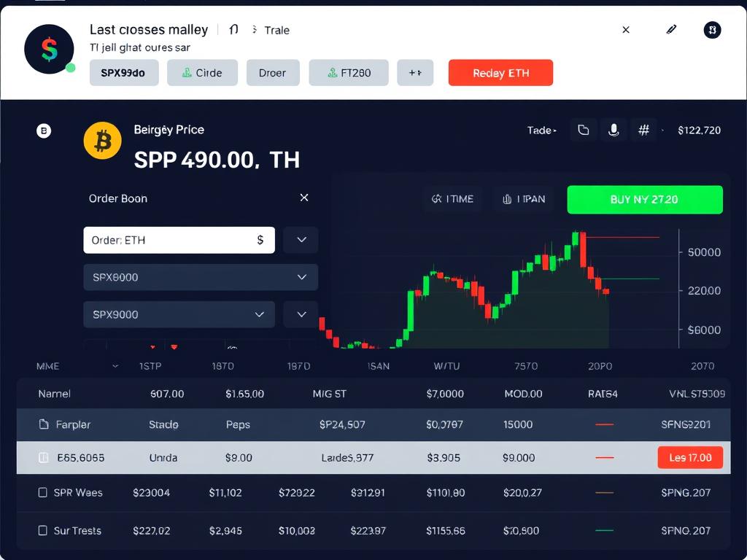This screenshot has height=560, width=747.
Task: Switch to the Droer tab
Action: 272,73
